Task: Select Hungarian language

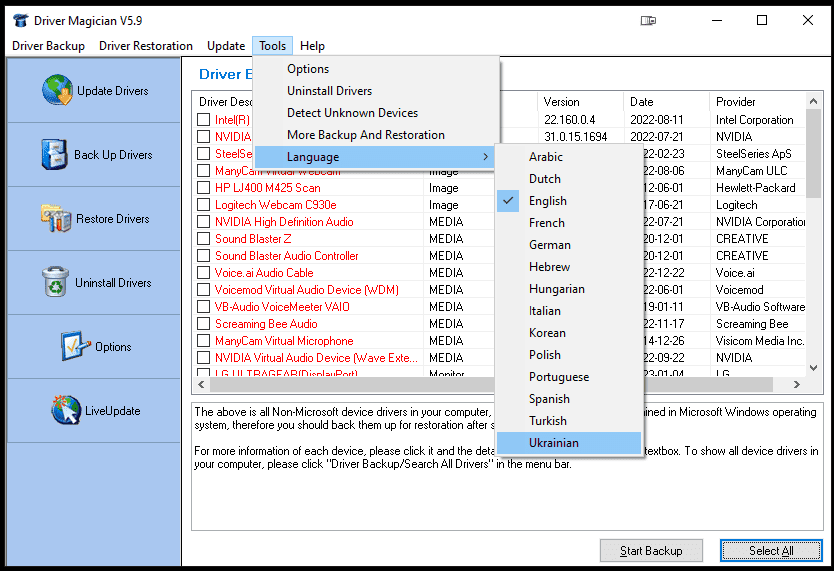Action: (569, 289)
